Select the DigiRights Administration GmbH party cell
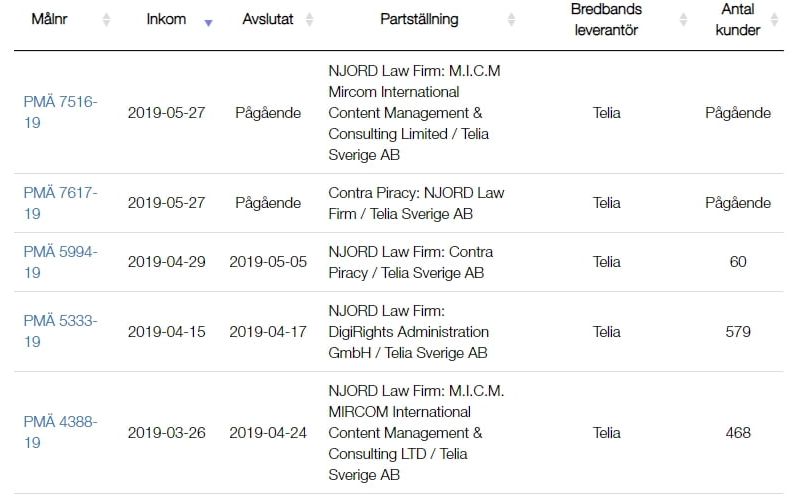The width and height of the screenshot is (800, 498). (x=412, y=332)
